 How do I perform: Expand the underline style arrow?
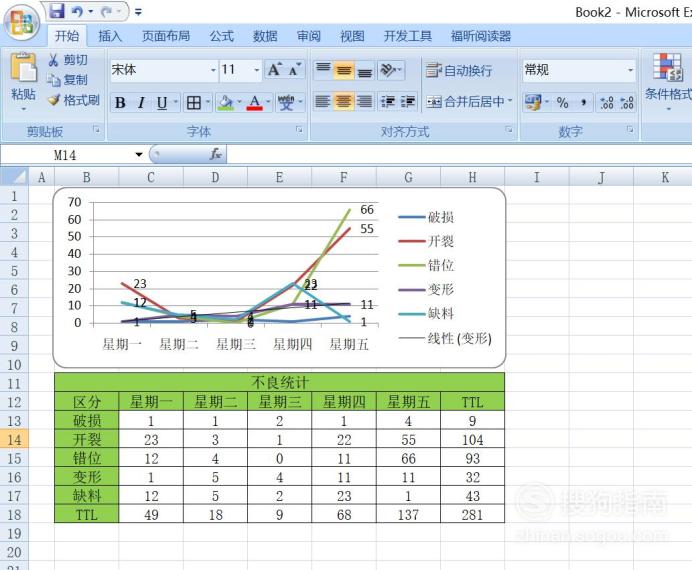[x=176, y=103]
